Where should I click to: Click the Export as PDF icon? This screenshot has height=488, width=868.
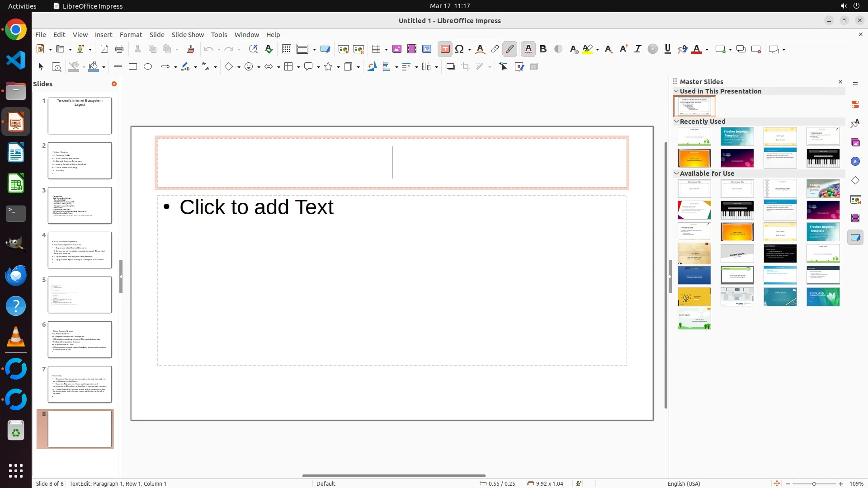104,49
